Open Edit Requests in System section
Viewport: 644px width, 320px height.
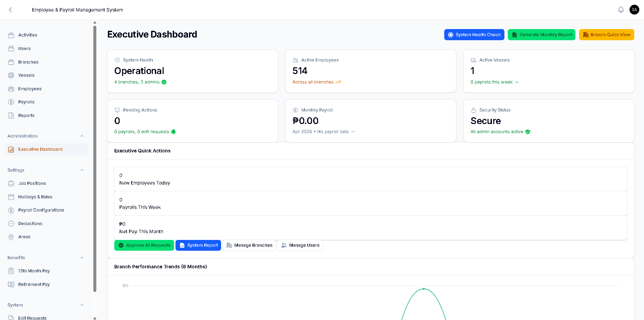coord(46,317)
